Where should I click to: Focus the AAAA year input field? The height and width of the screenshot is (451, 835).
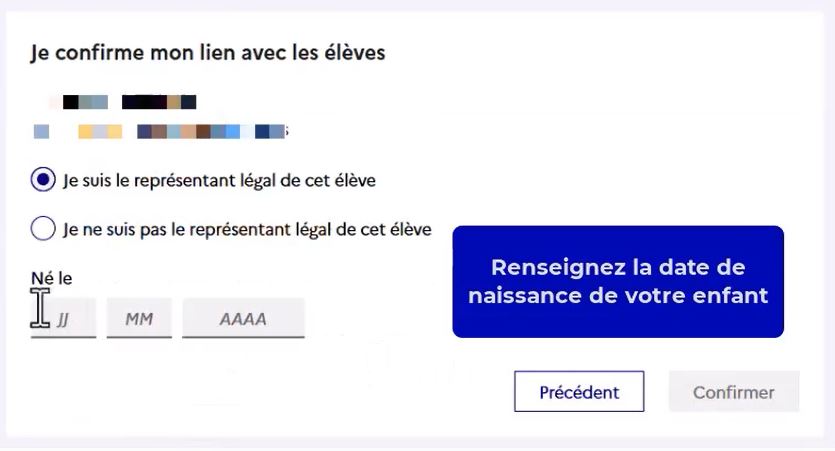[243, 319]
